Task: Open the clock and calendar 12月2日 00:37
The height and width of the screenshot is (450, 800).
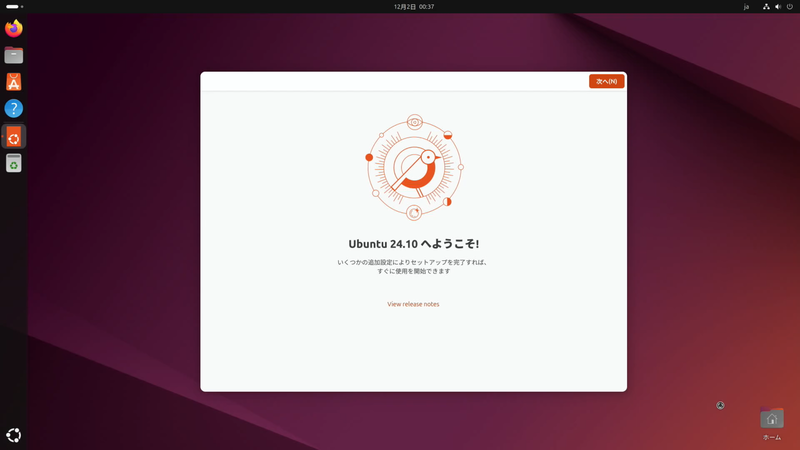Action: pos(414,7)
